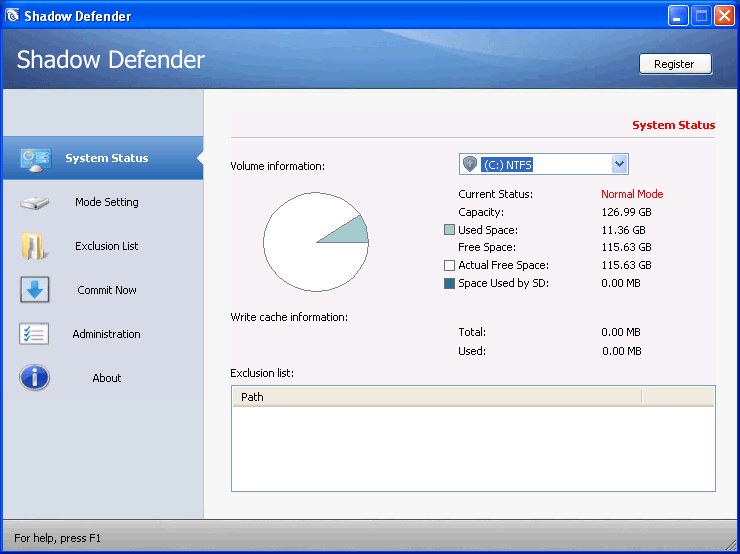This screenshot has width=740, height=554.
Task: Click the Mode Setting drive icon
Action: click(x=34, y=203)
